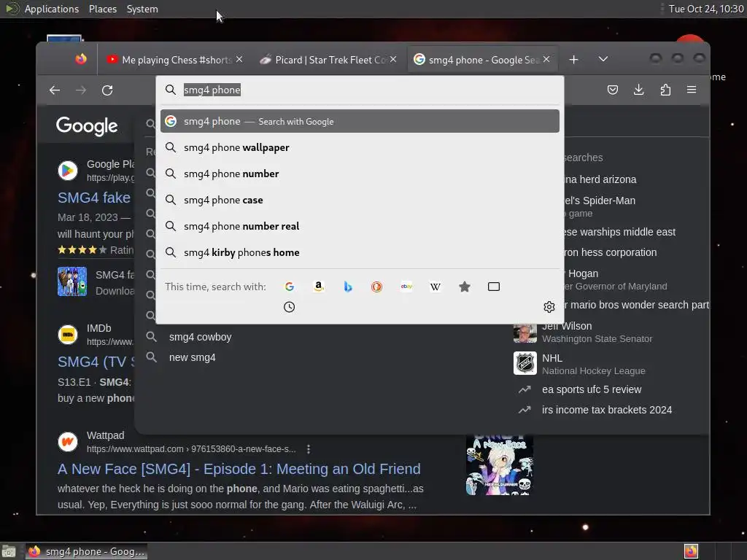Search history with clock icon
Viewport: 747px width, 560px height.
(289, 307)
